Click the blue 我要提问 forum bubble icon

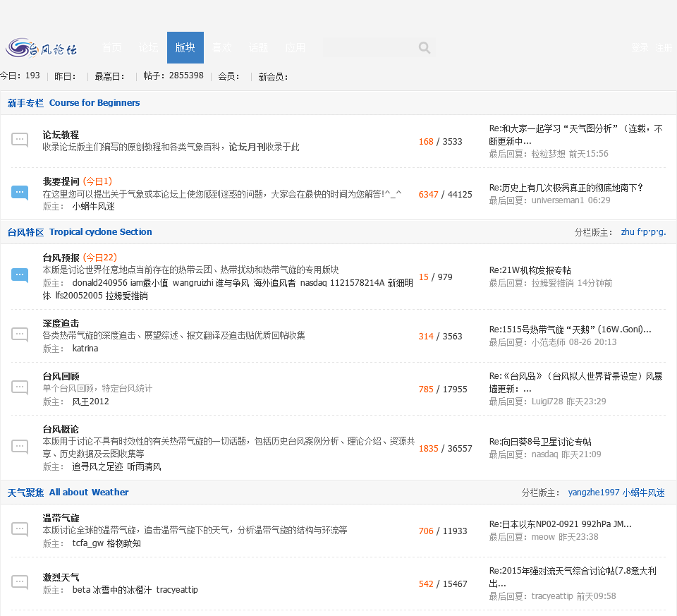click(x=20, y=192)
